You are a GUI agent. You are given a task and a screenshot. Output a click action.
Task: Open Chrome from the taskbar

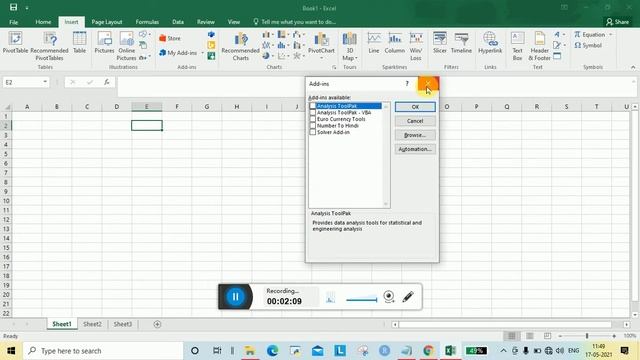point(428,351)
